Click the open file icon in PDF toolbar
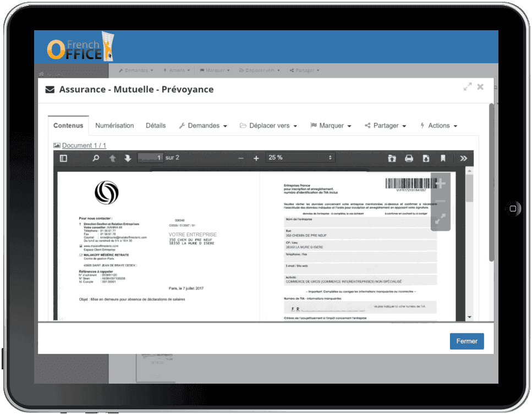The width and height of the screenshot is (532, 415). pos(392,158)
